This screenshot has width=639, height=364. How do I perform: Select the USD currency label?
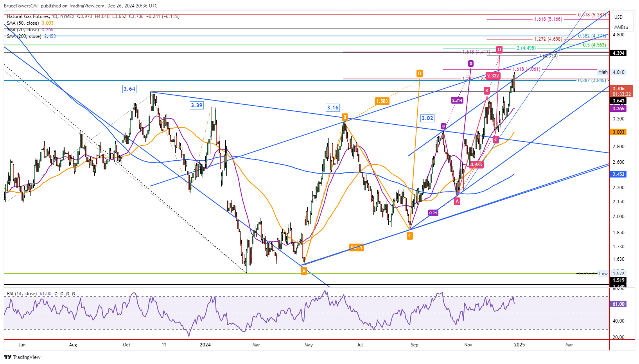618,17
